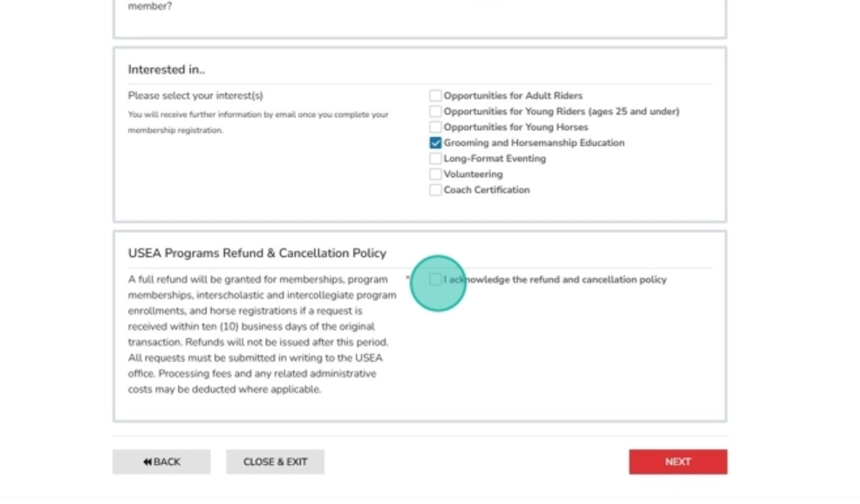The width and height of the screenshot is (860, 504).
Task: Enable Opportunities for Young Riders checkbox
Action: [435, 112]
